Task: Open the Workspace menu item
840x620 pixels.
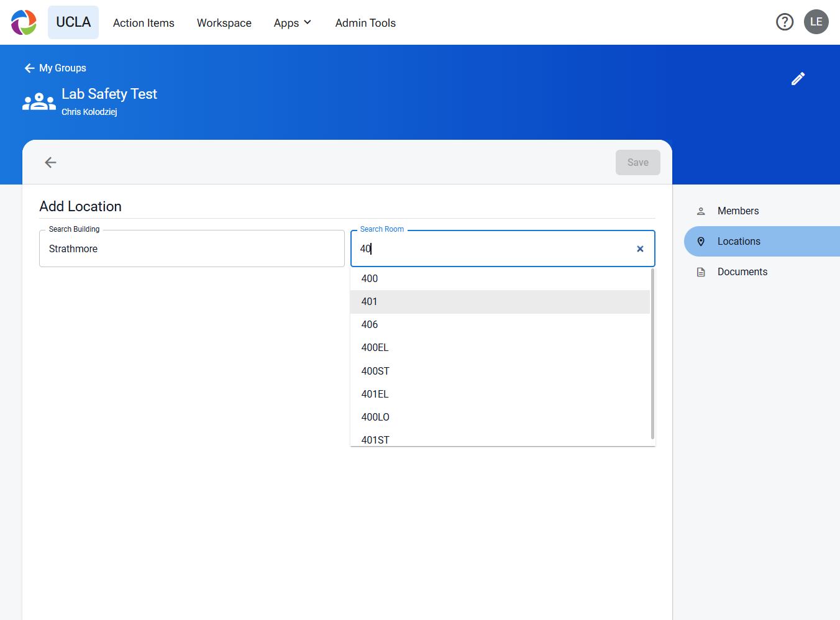Action: 224,23
